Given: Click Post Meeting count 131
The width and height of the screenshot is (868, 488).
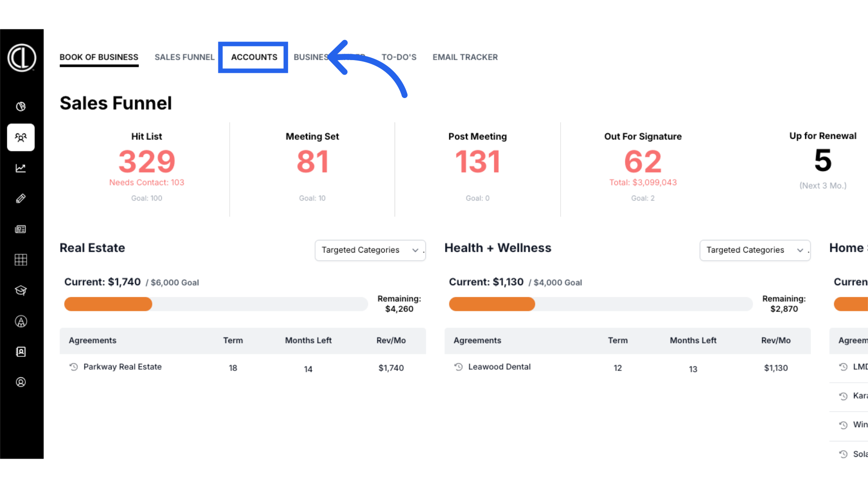Looking at the screenshot, I should 477,162.
